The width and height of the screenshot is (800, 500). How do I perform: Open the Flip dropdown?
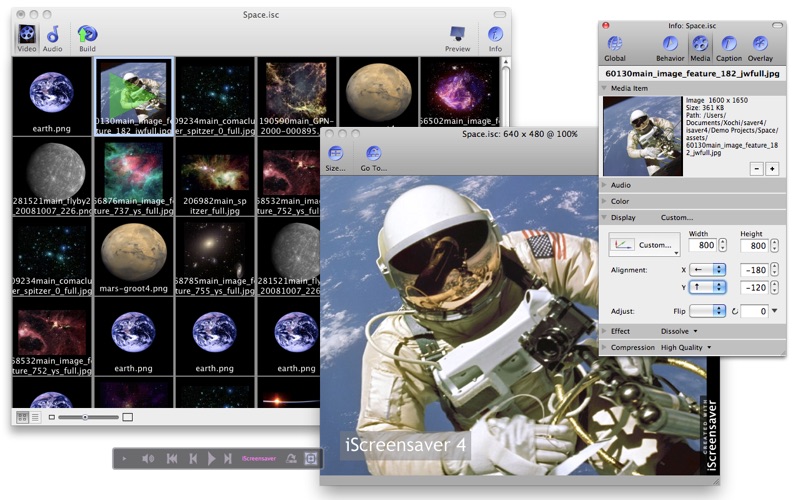[x=707, y=311]
